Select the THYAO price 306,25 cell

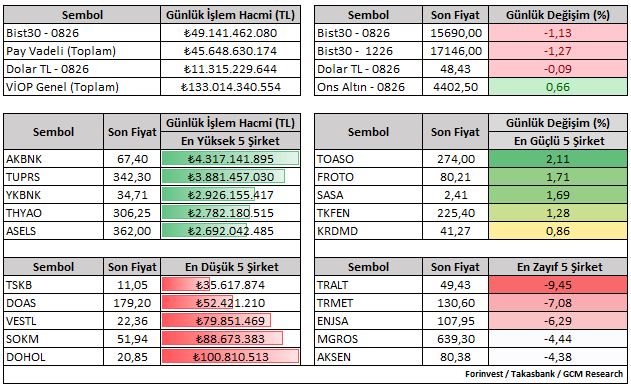[132, 213]
